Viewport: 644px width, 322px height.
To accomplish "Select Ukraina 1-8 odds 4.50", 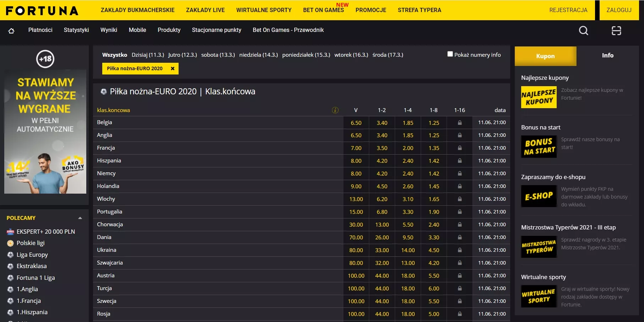I will (434, 250).
